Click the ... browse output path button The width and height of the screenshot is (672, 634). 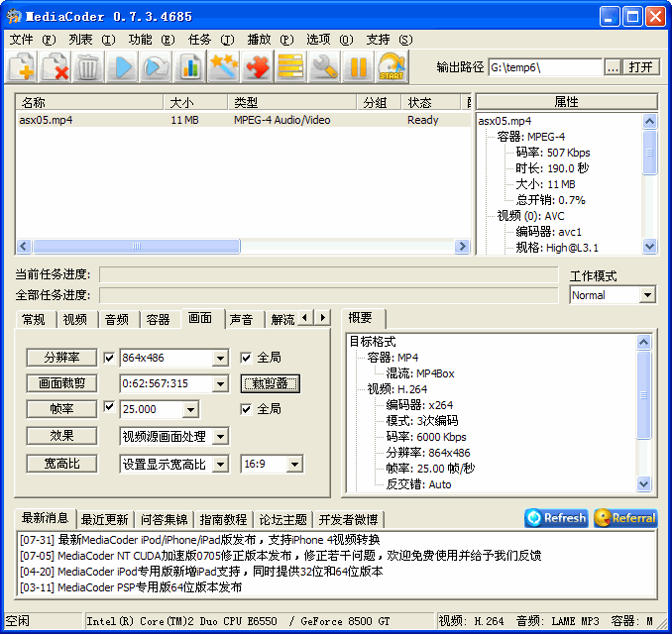(x=613, y=67)
